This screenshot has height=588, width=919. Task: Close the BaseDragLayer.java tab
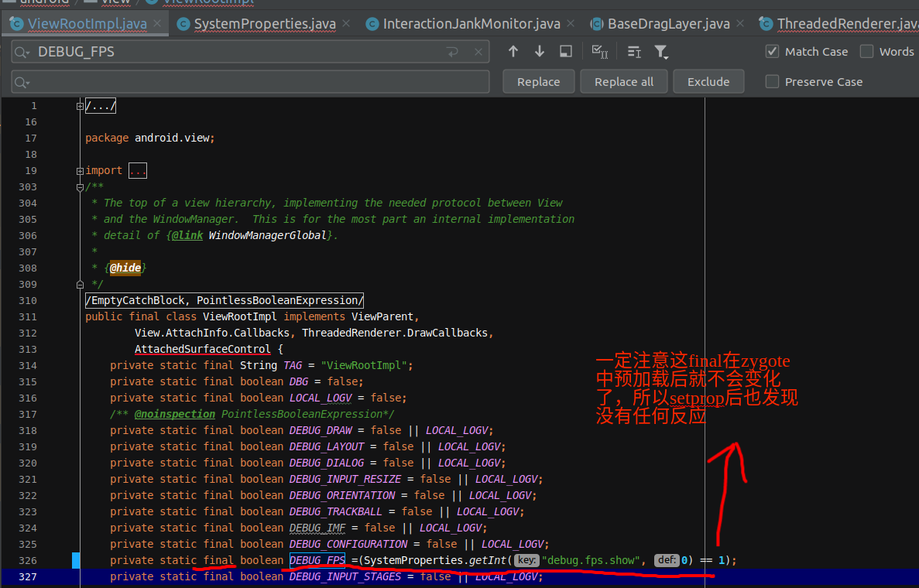point(740,24)
